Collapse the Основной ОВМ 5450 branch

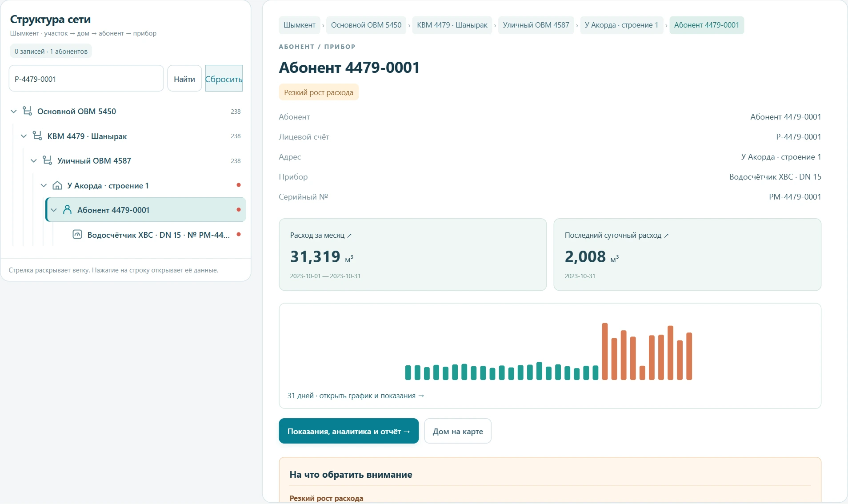[13, 111]
